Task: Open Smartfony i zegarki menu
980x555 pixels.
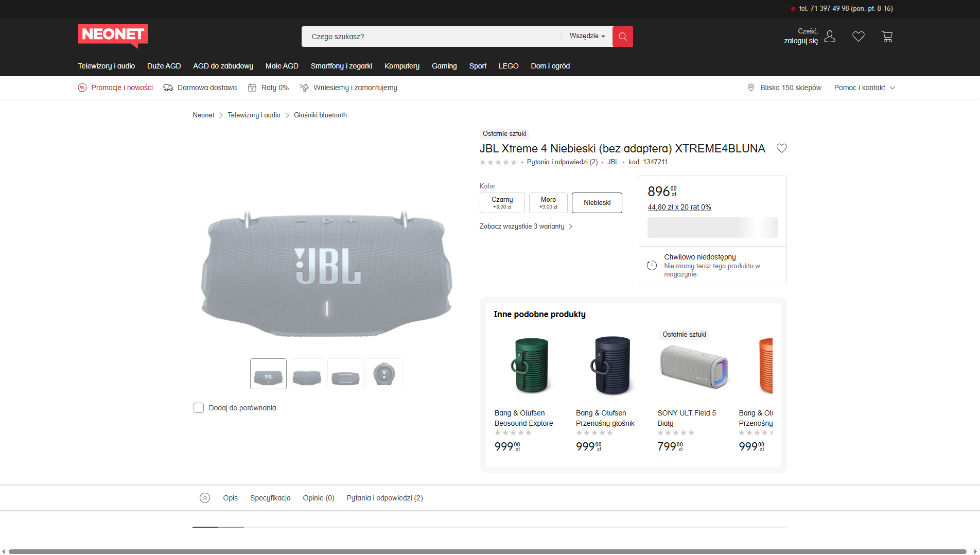Action: click(x=342, y=66)
